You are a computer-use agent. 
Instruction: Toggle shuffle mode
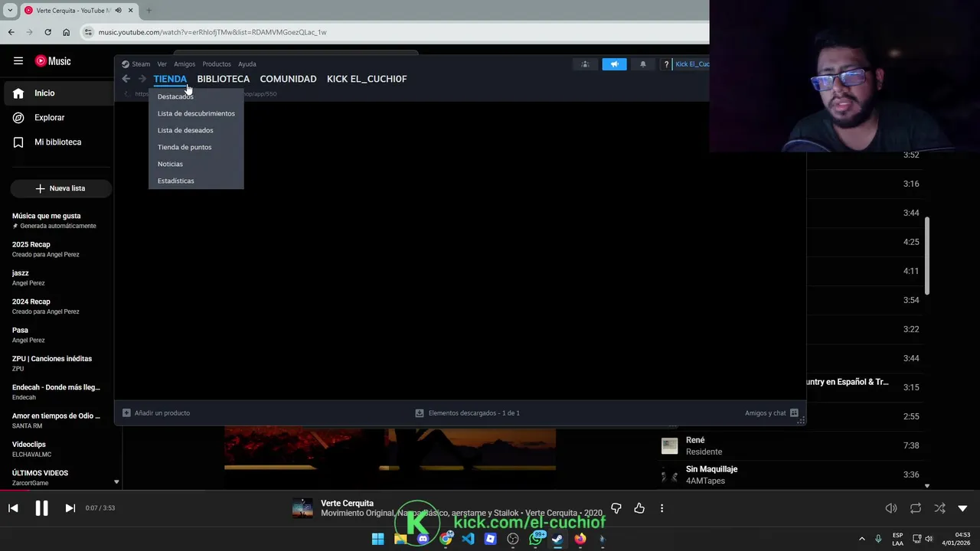coord(939,508)
